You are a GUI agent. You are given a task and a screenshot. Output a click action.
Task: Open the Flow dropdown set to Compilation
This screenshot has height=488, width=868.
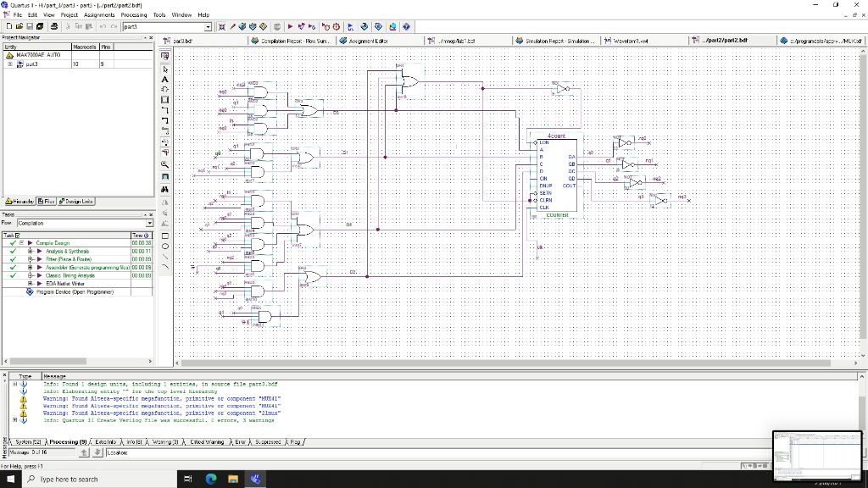(149, 223)
